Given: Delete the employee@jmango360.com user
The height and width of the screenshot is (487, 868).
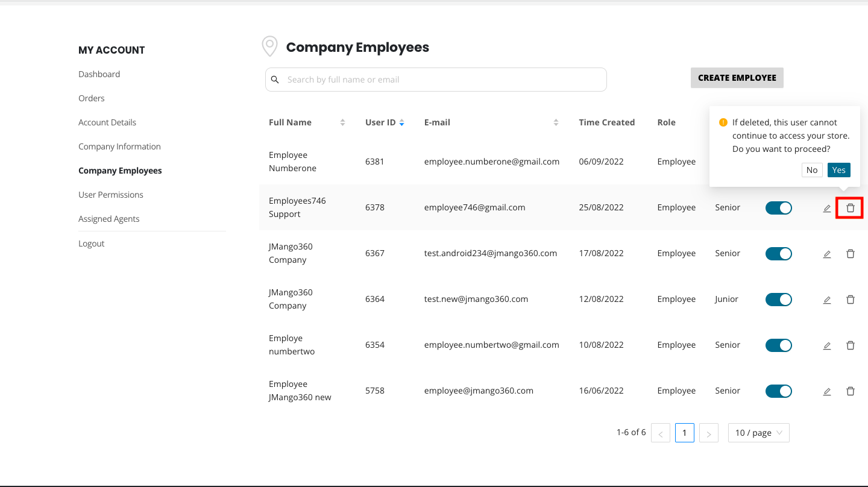Looking at the screenshot, I should coord(850,391).
